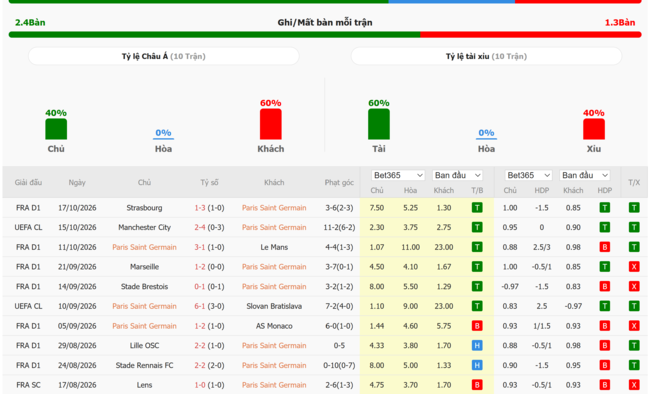Click the T/B badge in the Marseille row
Screen dimensions: 650x394
click(x=477, y=267)
